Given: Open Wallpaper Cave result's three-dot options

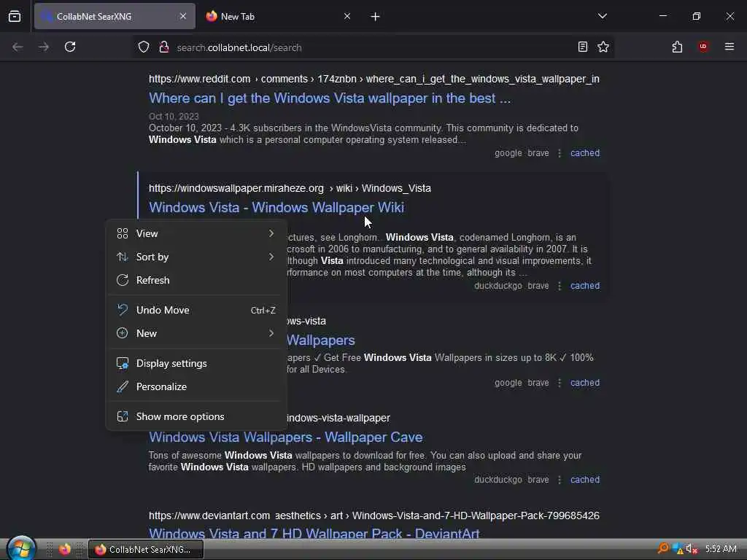Looking at the screenshot, I should coord(560,480).
